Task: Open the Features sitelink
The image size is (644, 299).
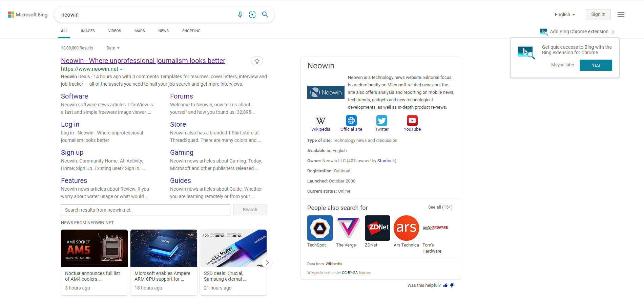Action: (x=74, y=180)
